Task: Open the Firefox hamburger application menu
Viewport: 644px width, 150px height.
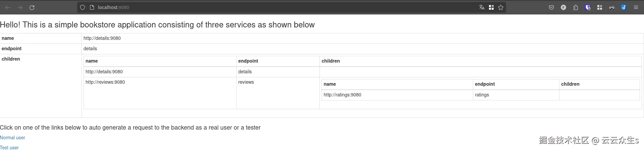Action: pyautogui.click(x=636, y=7)
